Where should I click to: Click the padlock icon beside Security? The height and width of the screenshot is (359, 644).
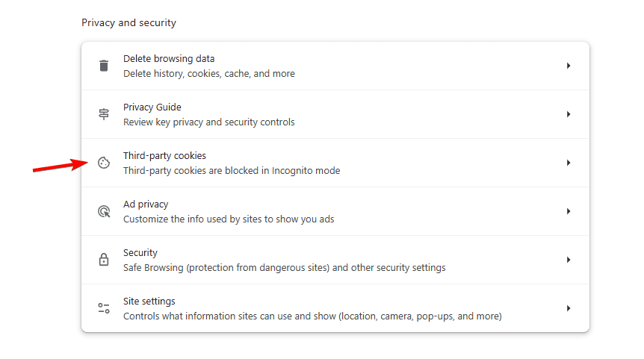coord(104,259)
